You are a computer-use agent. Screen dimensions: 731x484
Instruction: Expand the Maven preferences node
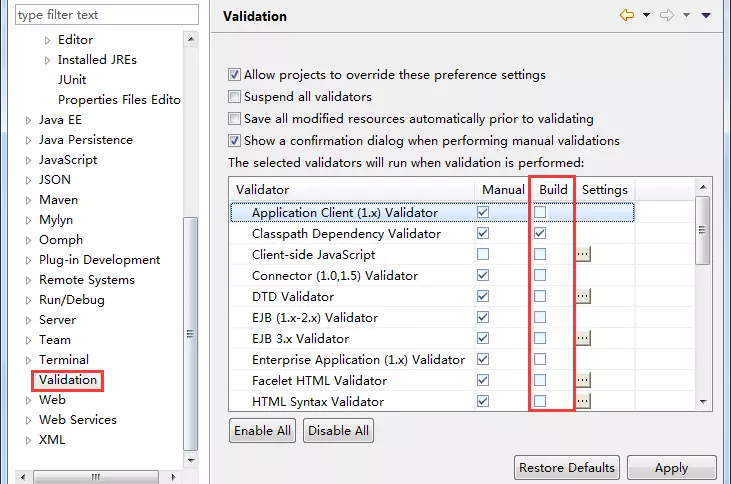coord(28,200)
